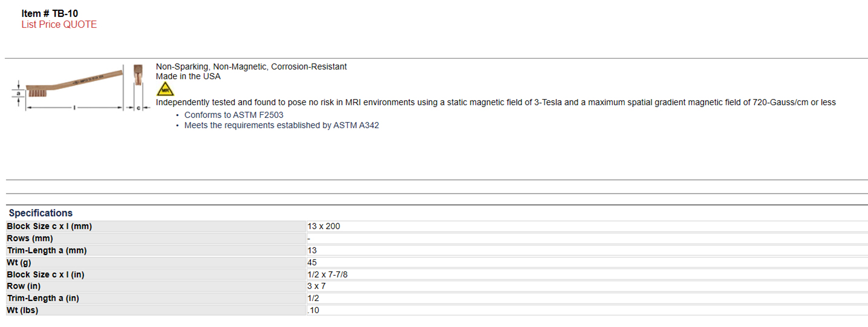Screen dimensions: 868x327
Task: Select the Specifications section header
Action: coord(41,213)
